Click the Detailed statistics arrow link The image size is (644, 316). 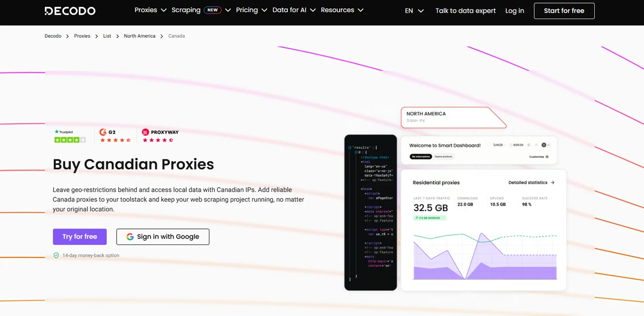pos(531,183)
